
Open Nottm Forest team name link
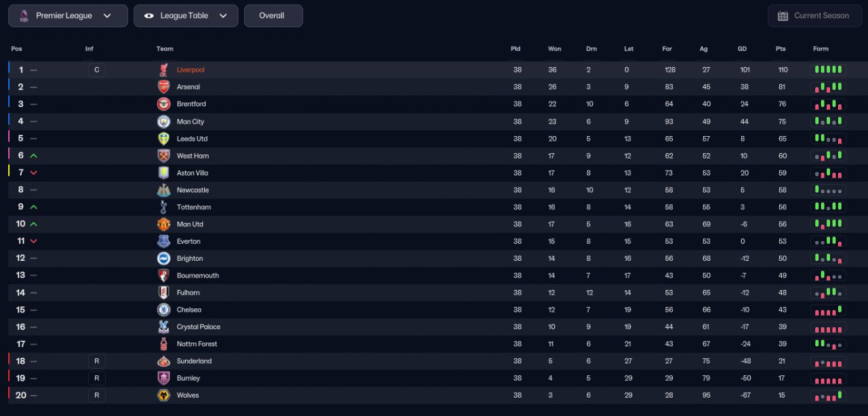click(x=197, y=344)
